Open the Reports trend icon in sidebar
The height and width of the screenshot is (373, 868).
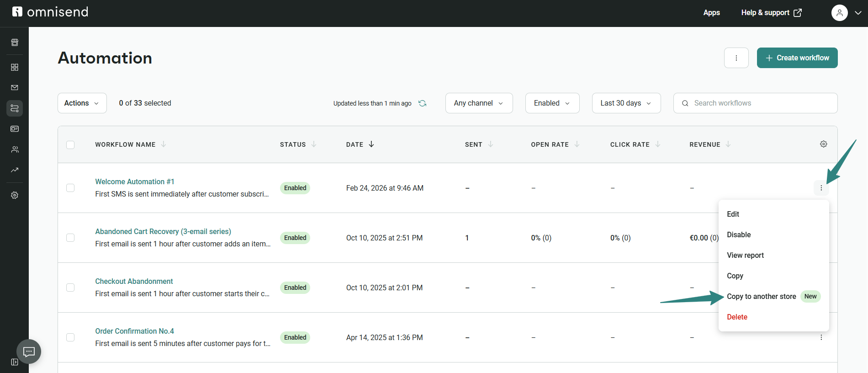coord(15,170)
